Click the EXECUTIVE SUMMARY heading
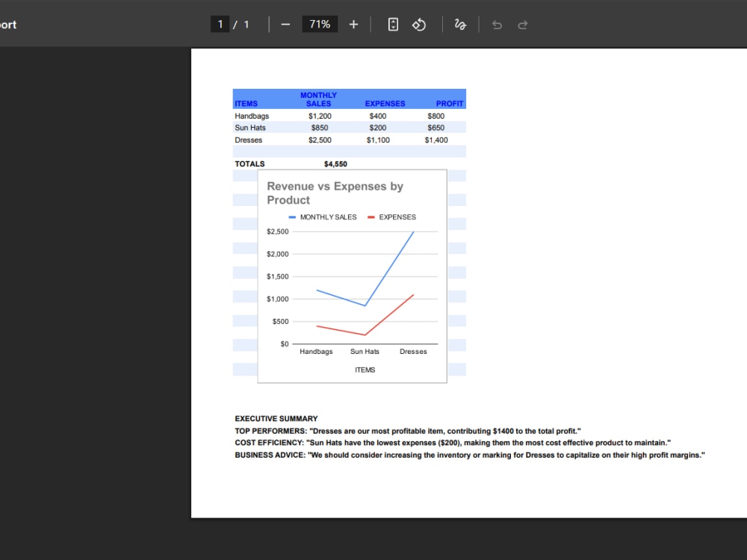The height and width of the screenshot is (560, 747). click(x=276, y=419)
